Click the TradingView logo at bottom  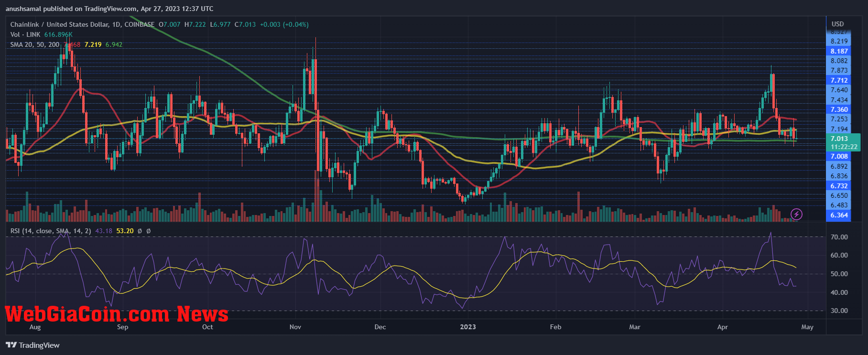[33, 345]
